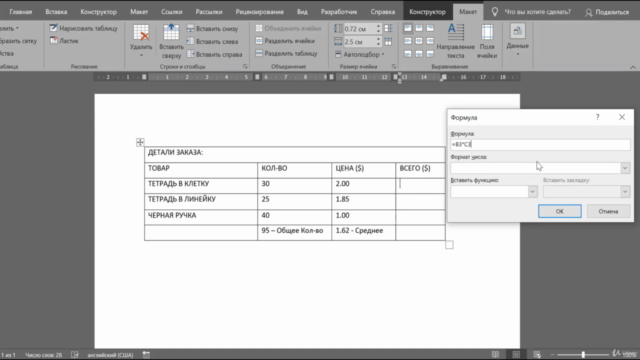
Task: Open the Разработчик tab
Action: tap(339, 12)
